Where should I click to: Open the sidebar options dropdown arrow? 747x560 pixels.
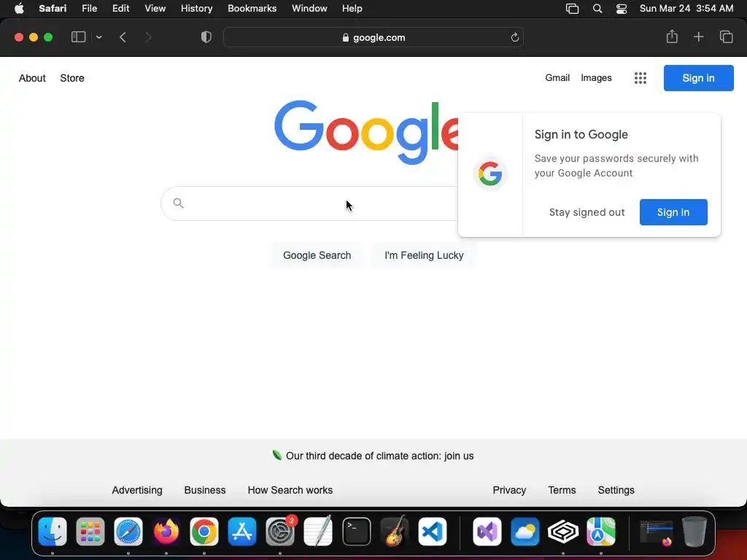click(x=99, y=37)
